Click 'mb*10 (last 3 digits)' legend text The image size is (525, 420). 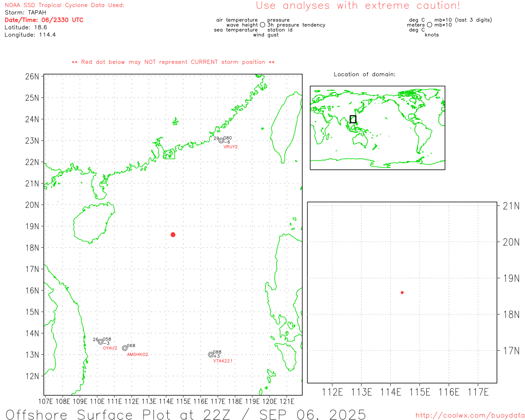coord(463,20)
